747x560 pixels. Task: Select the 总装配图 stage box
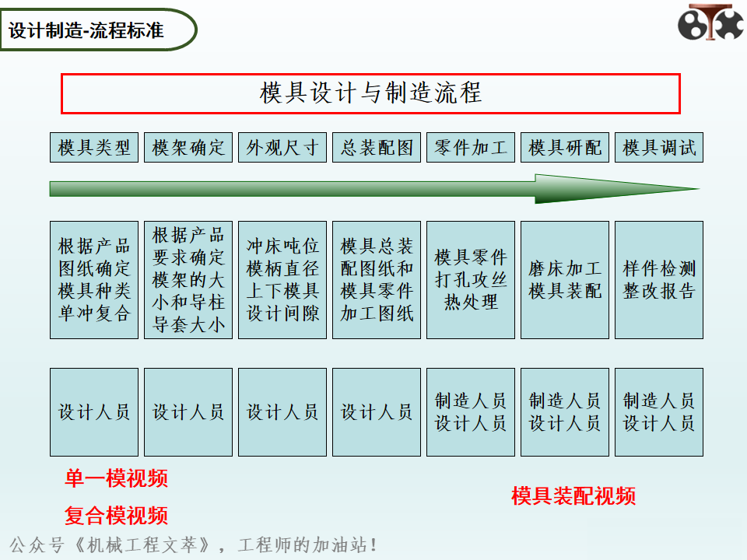[x=377, y=148]
